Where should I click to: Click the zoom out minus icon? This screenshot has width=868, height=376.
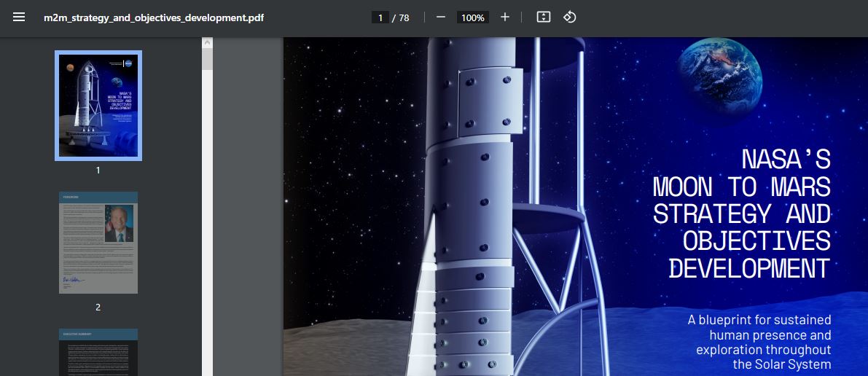pos(440,17)
